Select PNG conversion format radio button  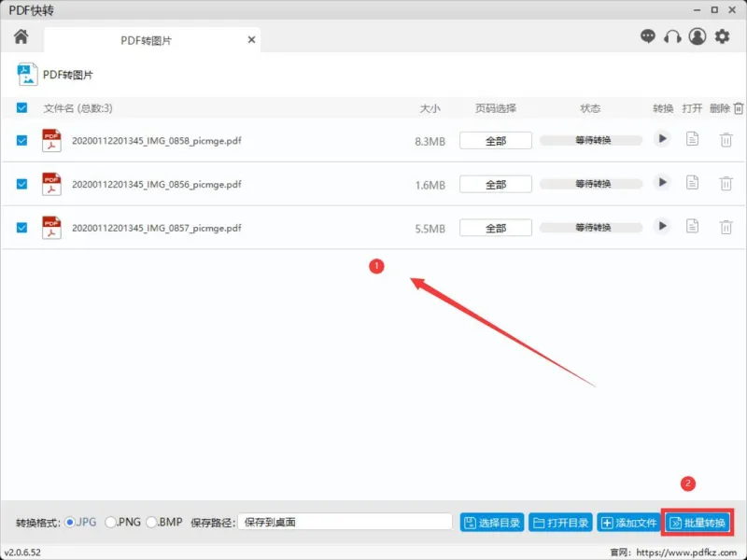pyautogui.click(x=110, y=523)
